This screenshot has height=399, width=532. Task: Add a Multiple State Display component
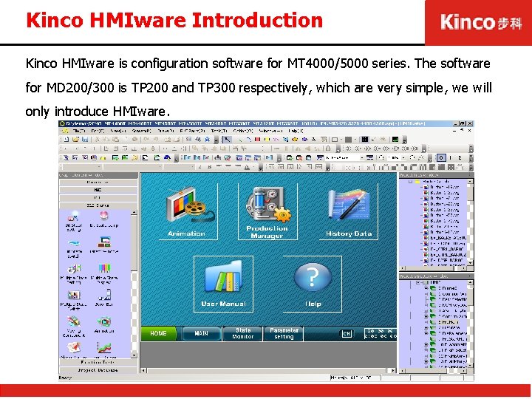[x=104, y=274]
